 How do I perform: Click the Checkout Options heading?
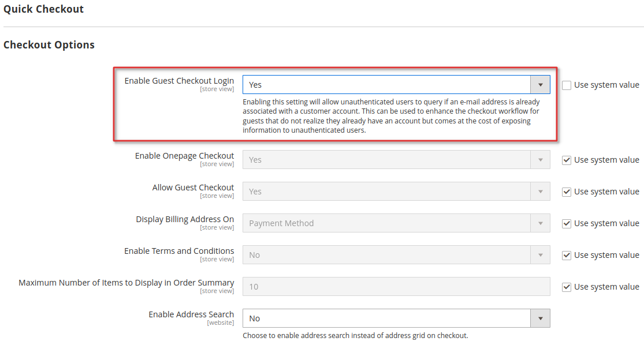tap(49, 45)
